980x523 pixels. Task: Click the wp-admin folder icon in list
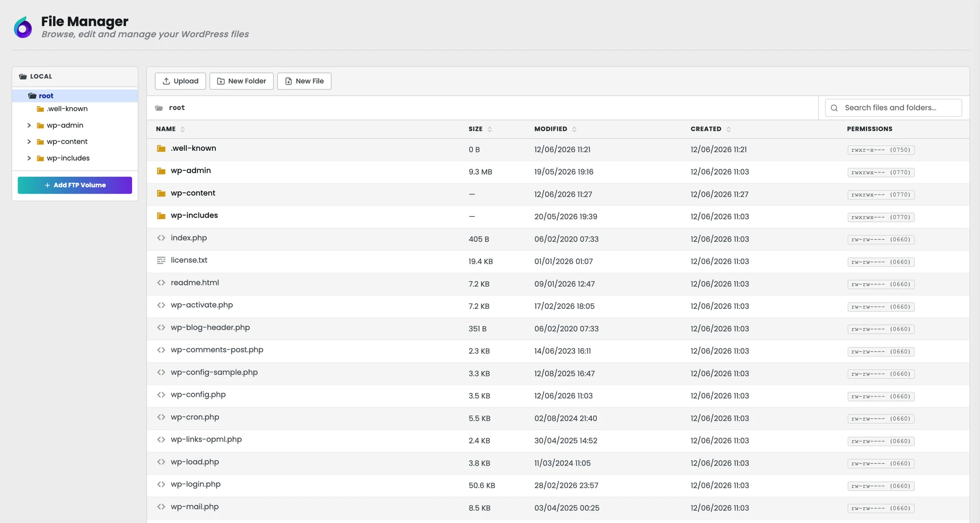[161, 171]
